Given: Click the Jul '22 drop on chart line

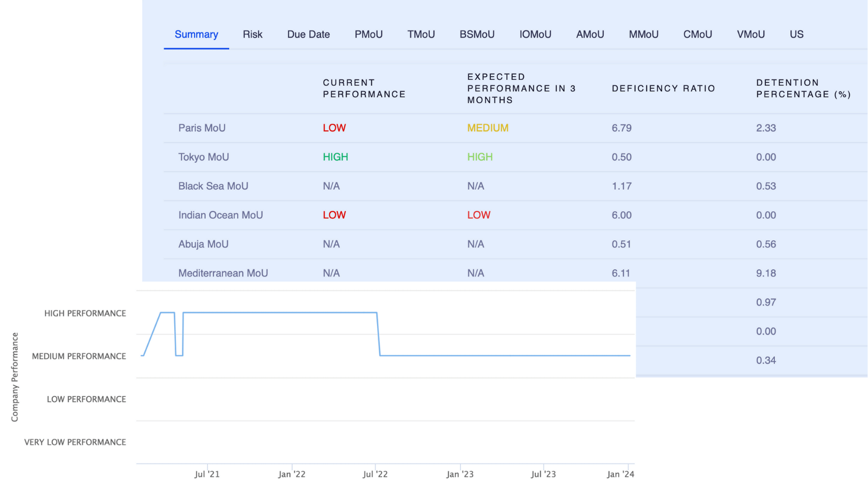Looking at the screenshot, I should 379,334.
